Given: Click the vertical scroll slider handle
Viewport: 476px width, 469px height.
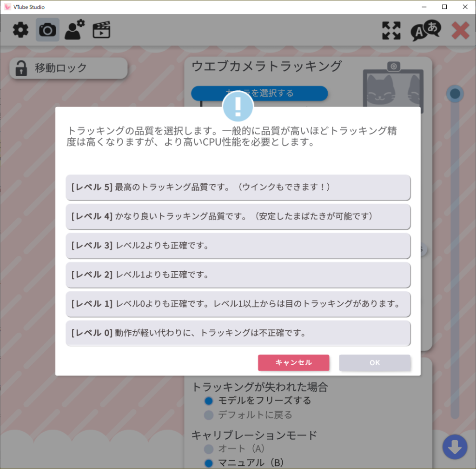Looking at the screenshot, I should pyautogui.click(x=455, y=94).
